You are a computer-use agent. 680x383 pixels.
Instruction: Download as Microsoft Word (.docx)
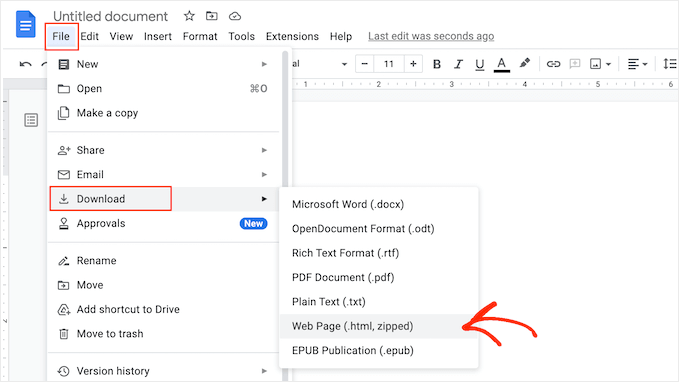(379, 204)
